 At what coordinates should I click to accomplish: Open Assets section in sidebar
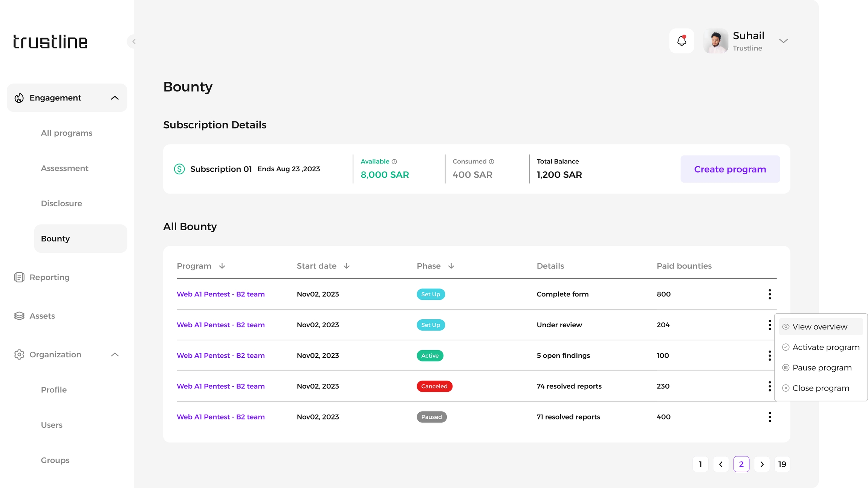pyautogui.click(x=42, y=316)
